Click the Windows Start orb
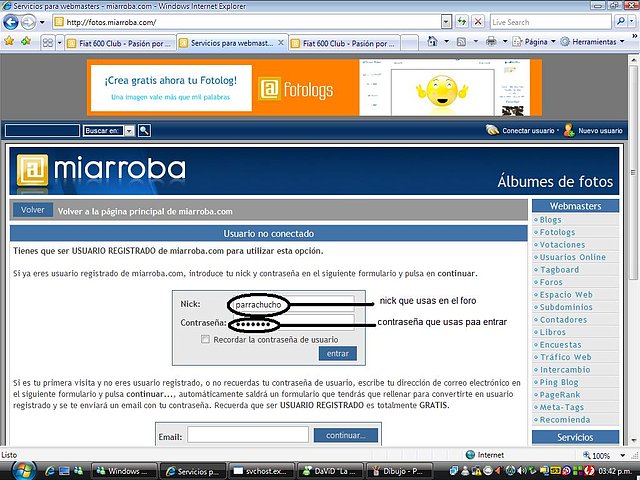Viewport: 640px width, 480px height. [24, 471]
